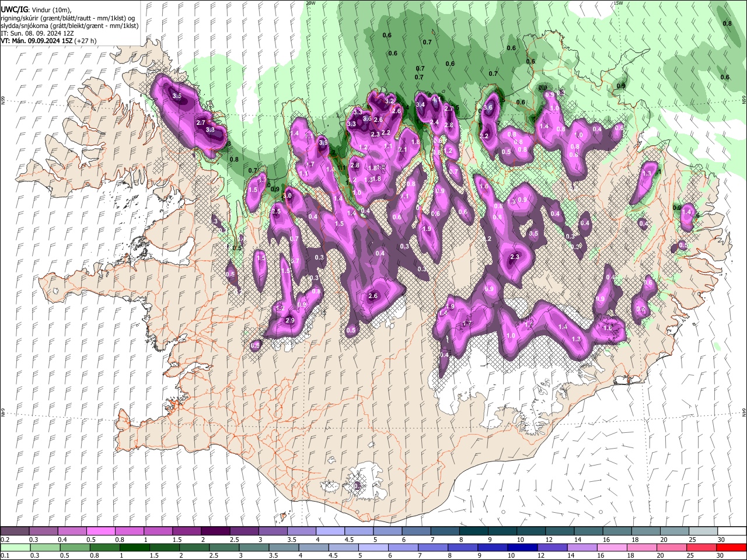Click the 2.4 precipitation value on the map
Image resolution: width=747 pixels, height=560 pixels.
click(434, 123)
